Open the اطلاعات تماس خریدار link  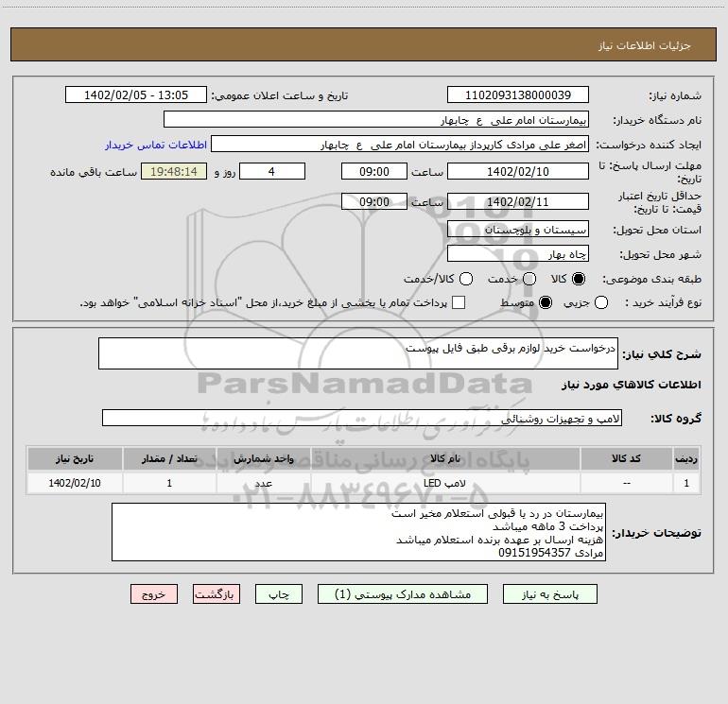coord(156,145)
